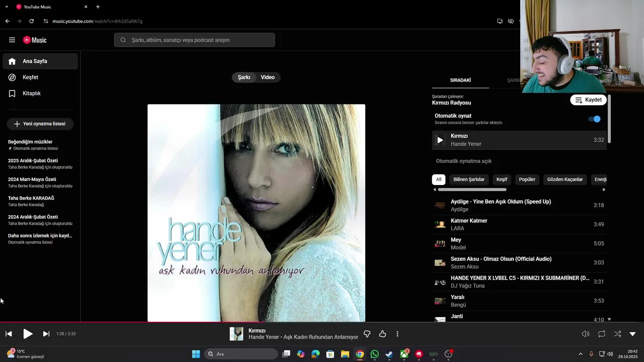Open Keşfet in the sidebar
This screenshot has width=644, height=362.
(x=40, y=77)
